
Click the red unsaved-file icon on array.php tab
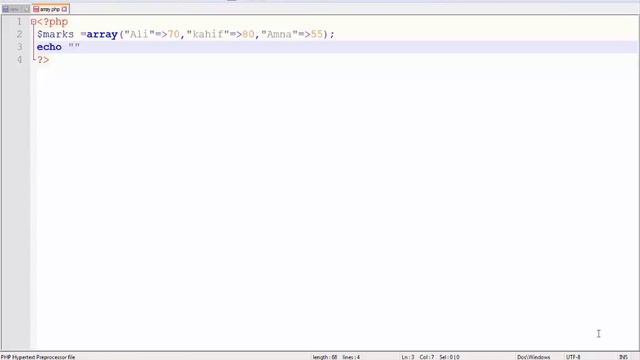(36, 9)
